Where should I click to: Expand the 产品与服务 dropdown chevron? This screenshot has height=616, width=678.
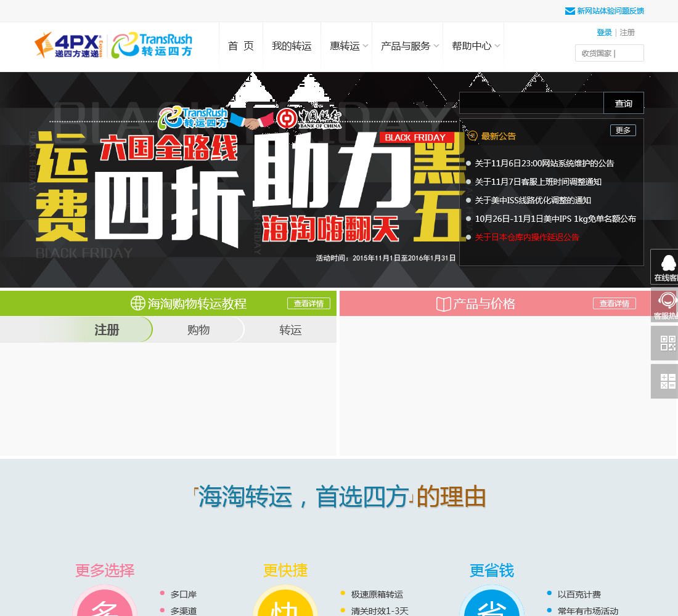(x=436, y=46)
